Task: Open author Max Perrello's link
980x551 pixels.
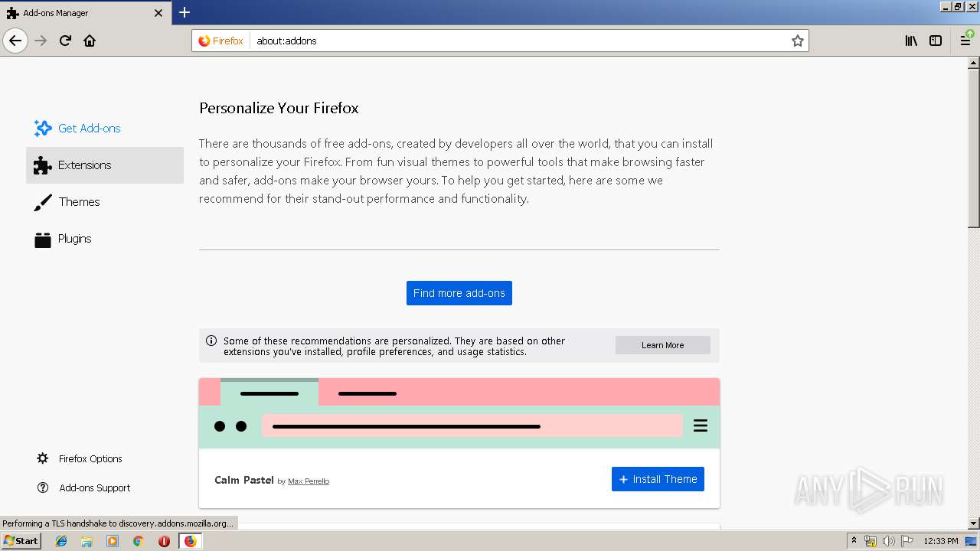Action: click(309, 481)
